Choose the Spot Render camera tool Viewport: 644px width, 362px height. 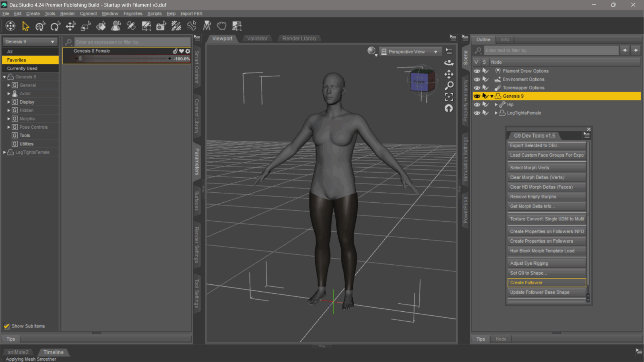(x=161, y=26)
